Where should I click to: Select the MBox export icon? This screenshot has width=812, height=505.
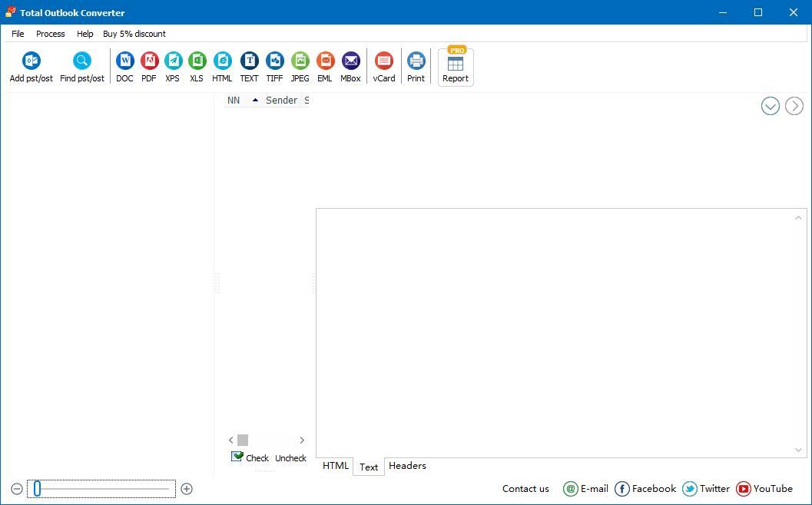click(350, 61)
